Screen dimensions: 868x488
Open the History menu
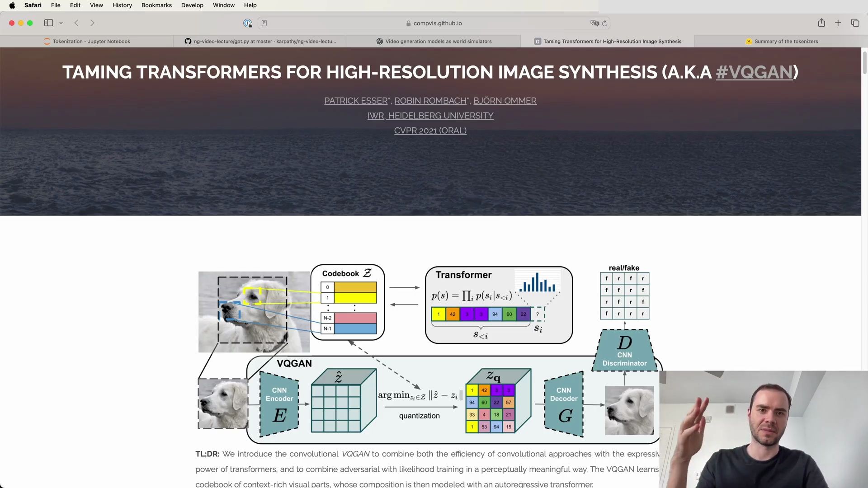122,5
